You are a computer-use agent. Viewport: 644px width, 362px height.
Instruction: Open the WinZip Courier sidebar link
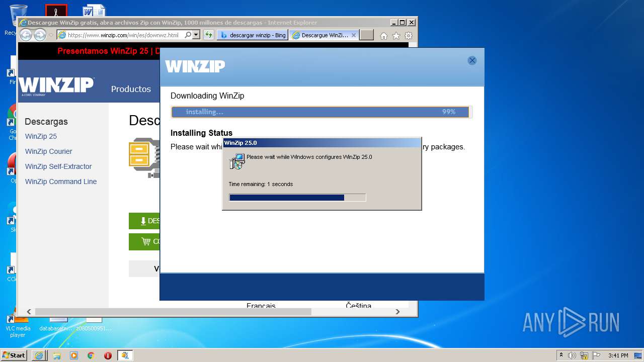(x=49, y=151)
